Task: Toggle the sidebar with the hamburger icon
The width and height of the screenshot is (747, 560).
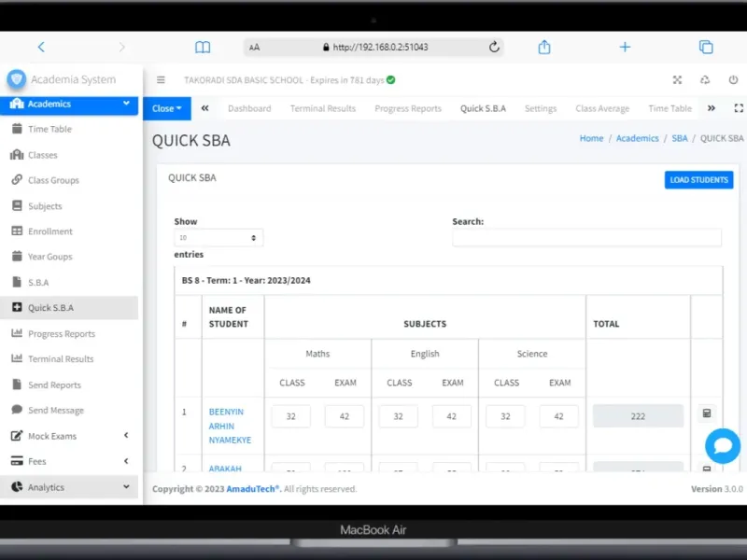Action: click(161, 80)
